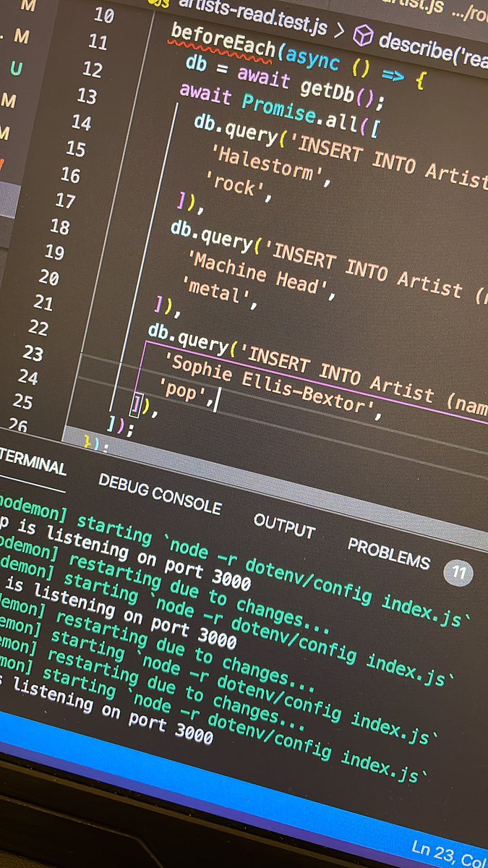Image resolution: width=488 pixels, height=868 pixels.
Task: Open the PROBLEMS tab
Action: (x=388, y=553)
